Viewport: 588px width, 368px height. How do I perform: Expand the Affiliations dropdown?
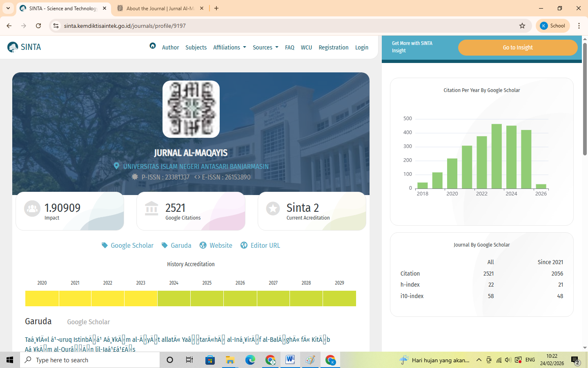(229, 47)
